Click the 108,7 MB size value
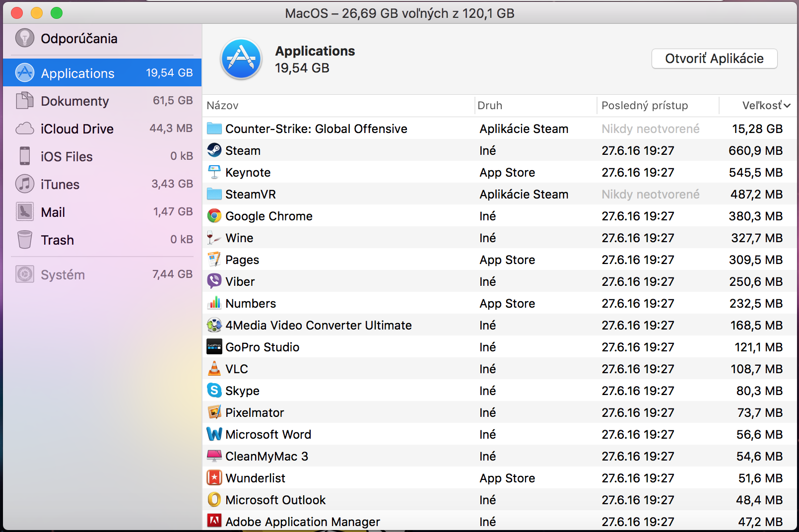Screen dimensions: 799x532 (756, 369)
